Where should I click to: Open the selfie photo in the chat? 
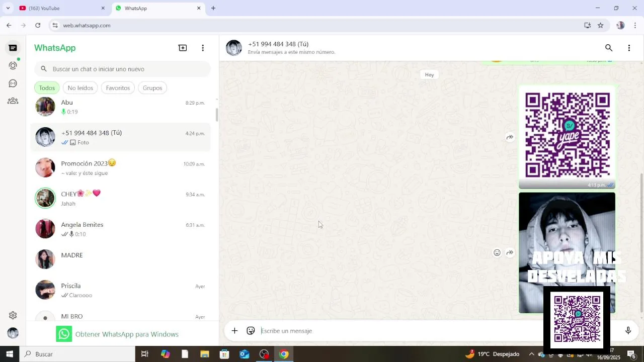point(567,253)
